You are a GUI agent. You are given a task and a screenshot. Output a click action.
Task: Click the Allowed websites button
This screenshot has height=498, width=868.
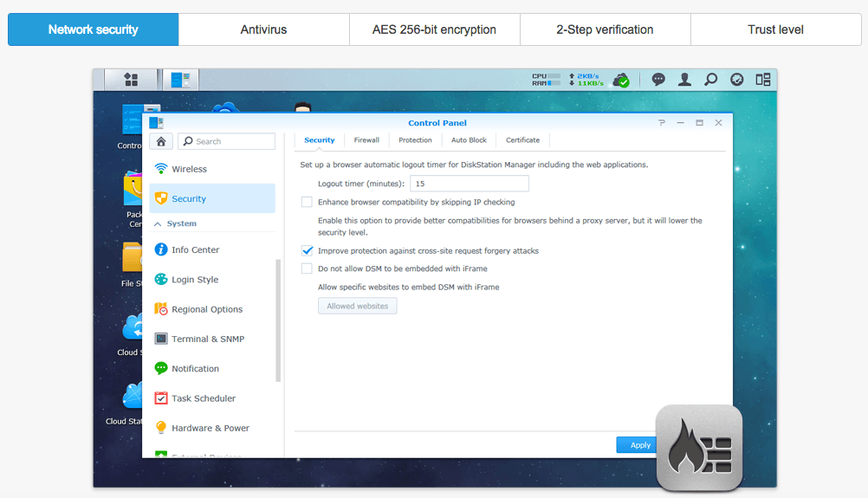(x=358, y=306)
